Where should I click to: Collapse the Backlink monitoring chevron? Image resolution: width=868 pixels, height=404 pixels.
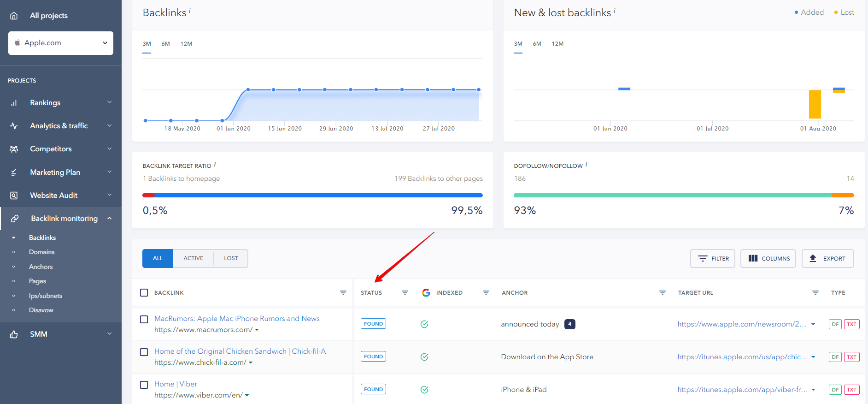coord(110,218)
